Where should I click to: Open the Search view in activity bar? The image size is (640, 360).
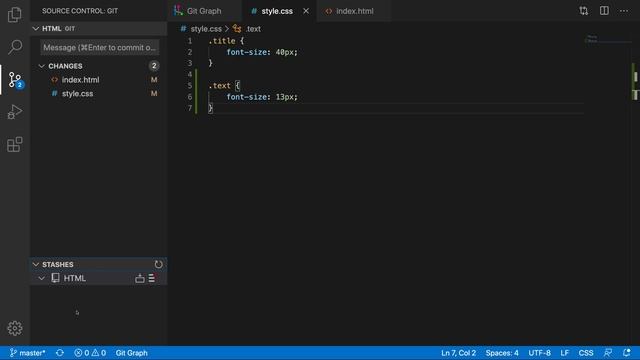point(15,47)
